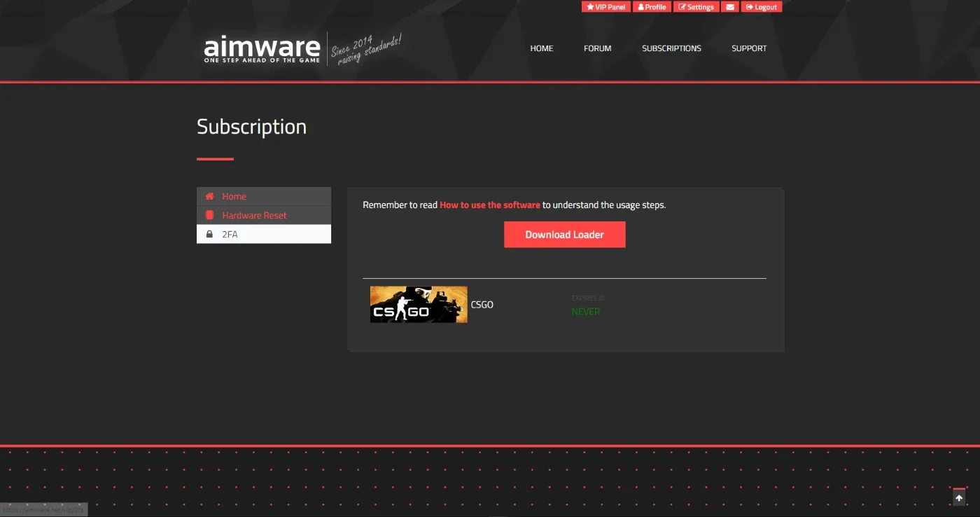The width and height of the screenshot is (980, 517).
Task: Open account Settings from top bar
Action: tap(696, 7)
